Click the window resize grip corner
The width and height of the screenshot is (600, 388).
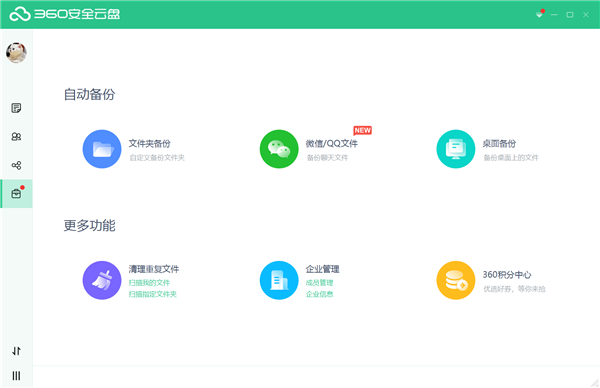pos(595,383)
